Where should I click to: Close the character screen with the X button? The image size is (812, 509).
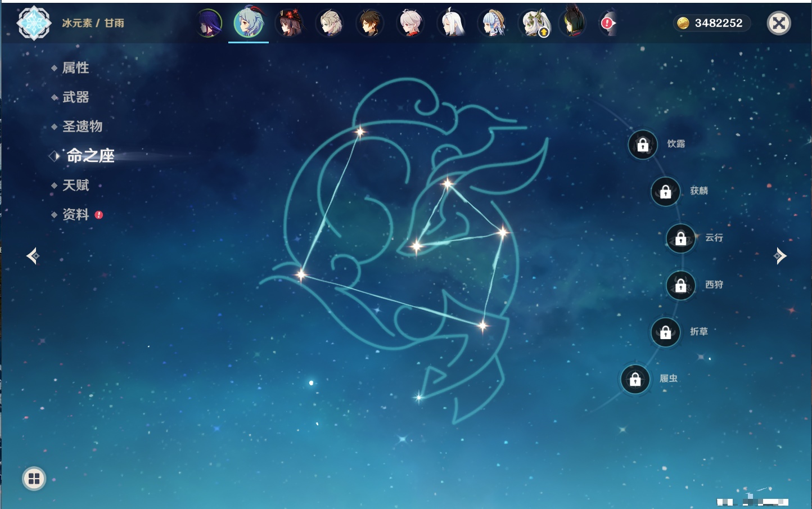point(779,23)
